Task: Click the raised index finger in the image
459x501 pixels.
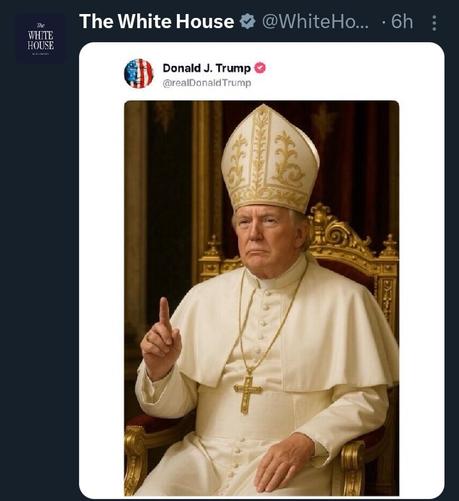Action: (x=164, y=315)
